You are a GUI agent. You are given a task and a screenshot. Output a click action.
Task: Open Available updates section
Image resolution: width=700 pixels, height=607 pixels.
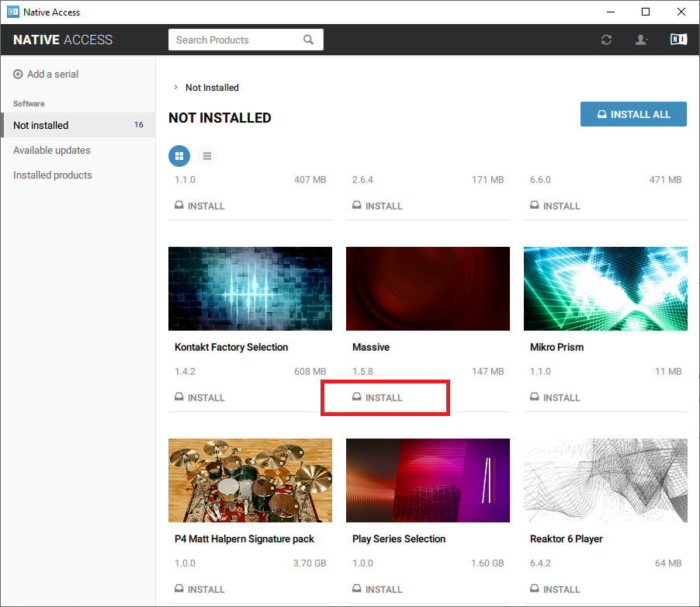(52, 150)
